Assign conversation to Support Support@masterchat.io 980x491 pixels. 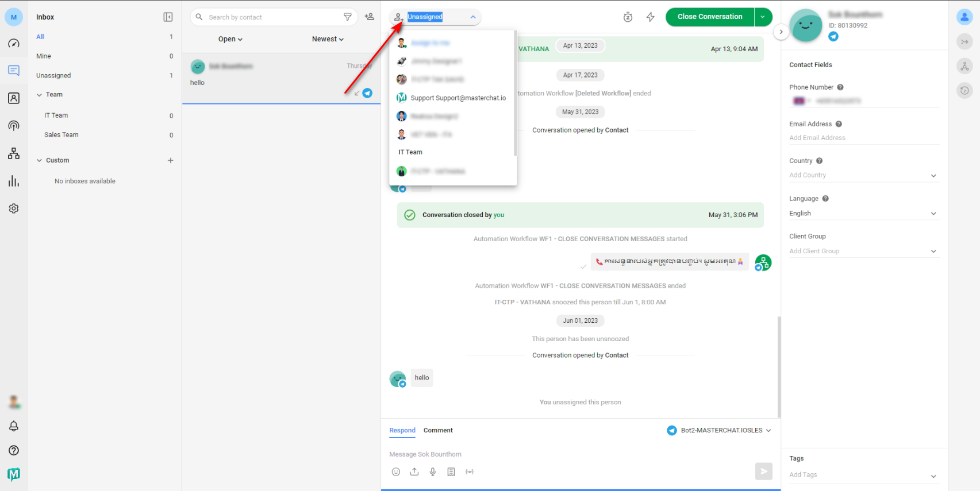(x=451, y=98)
